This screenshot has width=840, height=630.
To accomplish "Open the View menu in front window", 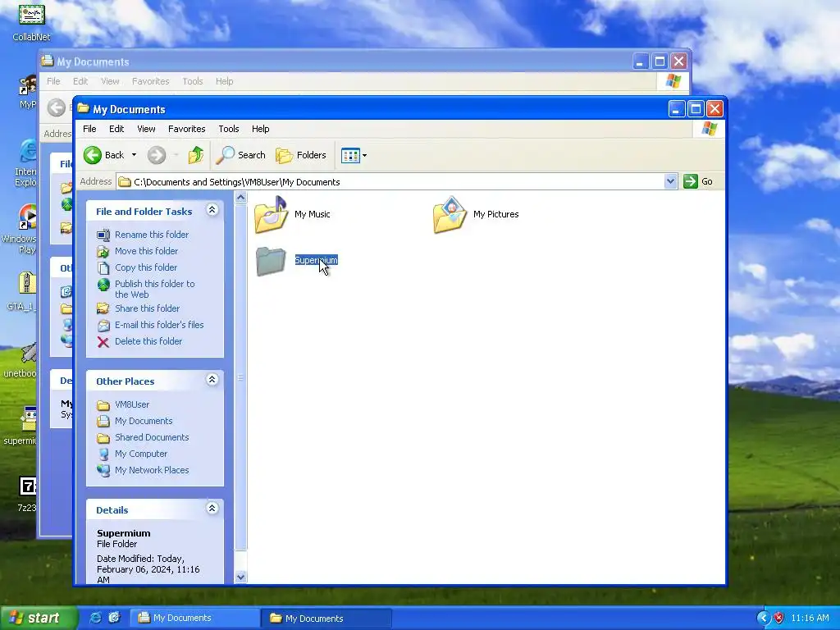I will click(x=146, y=129).
